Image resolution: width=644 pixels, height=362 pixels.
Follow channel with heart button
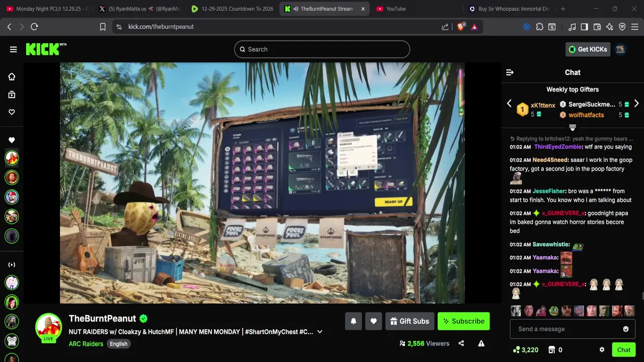coord(373,321)
